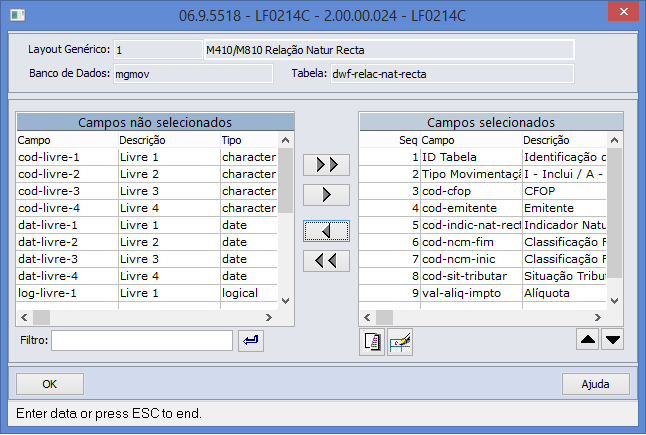Select the log-livre-1 row
The width and height of the screenshot is (646, 435).
click(x=147, y=293)
